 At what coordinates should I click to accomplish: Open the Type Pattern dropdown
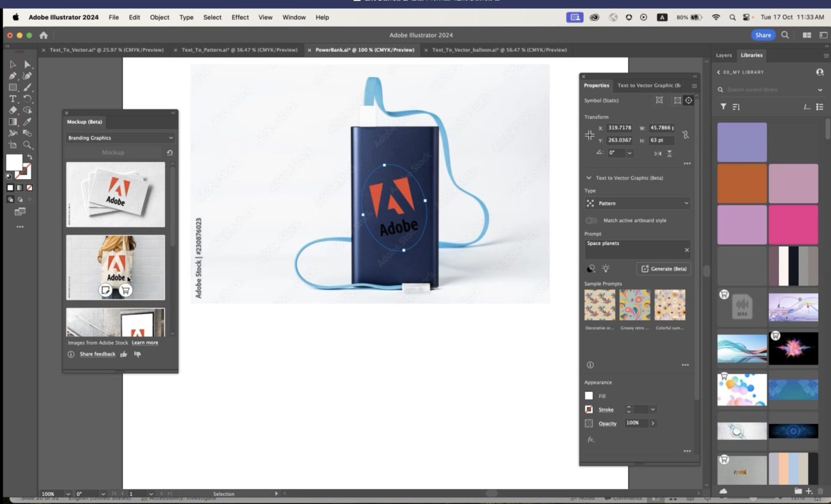pyautogui.click(x=637, y=203)
